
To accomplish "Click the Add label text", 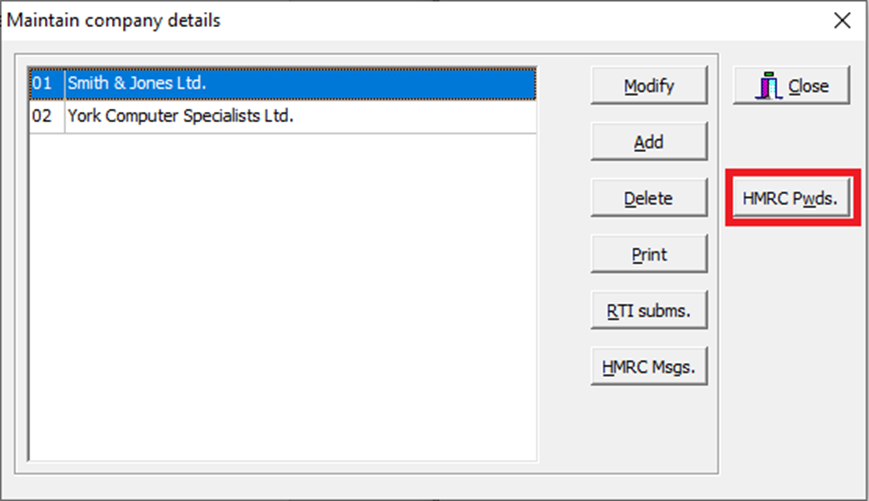I will [648, 142].
